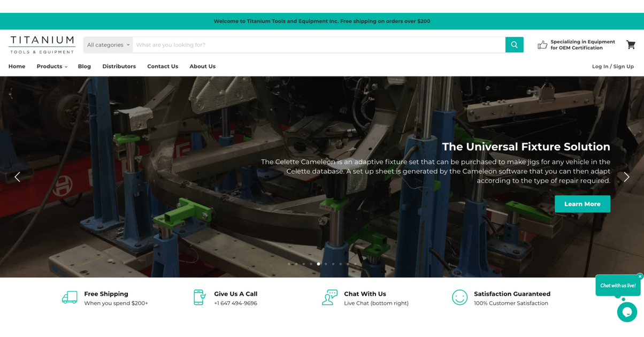Click 'The Universal Fixture Solution' heading
Screen dimensions: 644x337
click(526, 147)
